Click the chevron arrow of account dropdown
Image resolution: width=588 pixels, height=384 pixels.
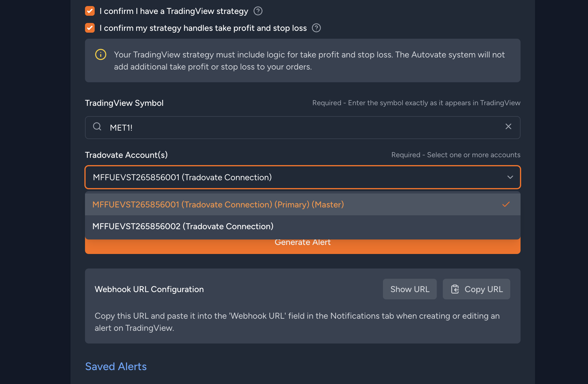pos(510,177)
